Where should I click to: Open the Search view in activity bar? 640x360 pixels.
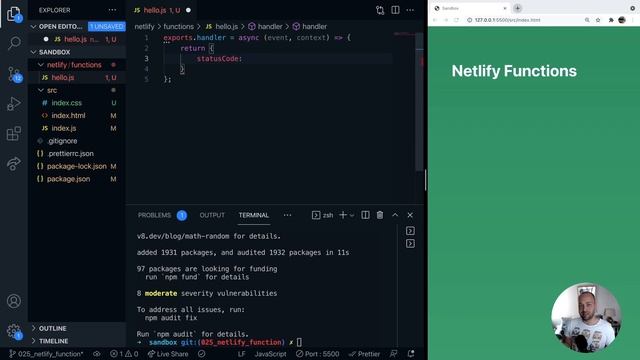14,42
